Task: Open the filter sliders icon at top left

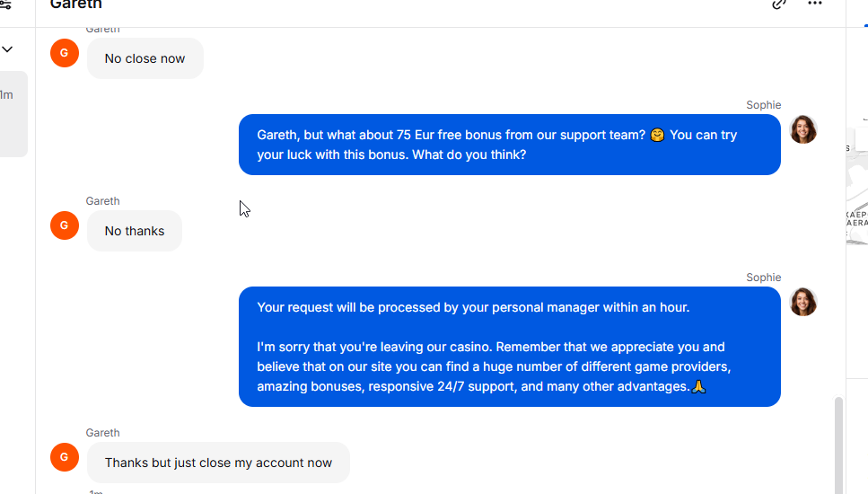Action: [5, 4]
